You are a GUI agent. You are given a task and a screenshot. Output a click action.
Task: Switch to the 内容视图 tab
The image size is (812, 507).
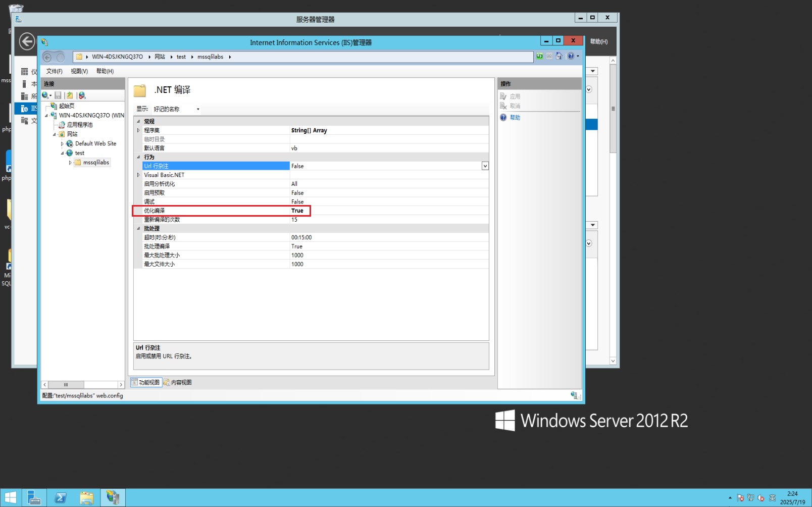[178, 382]
